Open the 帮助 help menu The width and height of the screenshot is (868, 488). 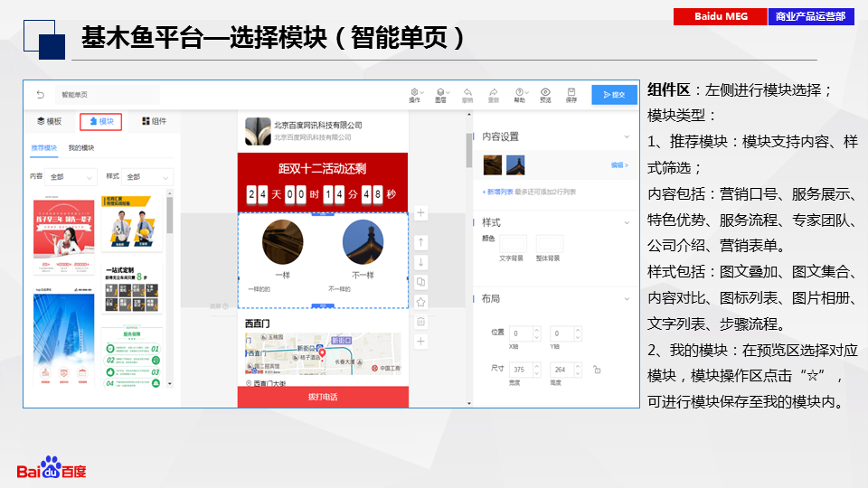pos(521,95)
